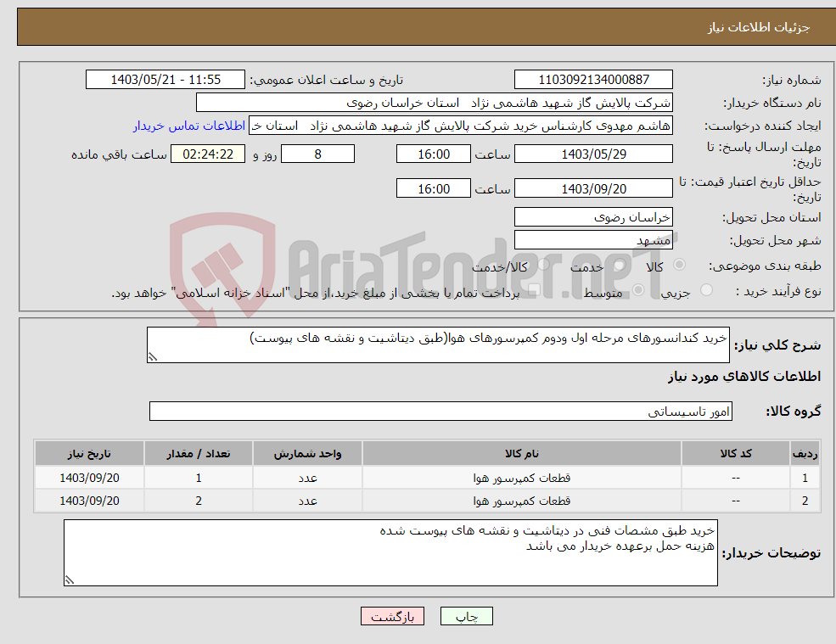Viewport: 836px width, 644px height.
Task: Select the متوسط purchase type radio
Action: (x=638, y=290)
